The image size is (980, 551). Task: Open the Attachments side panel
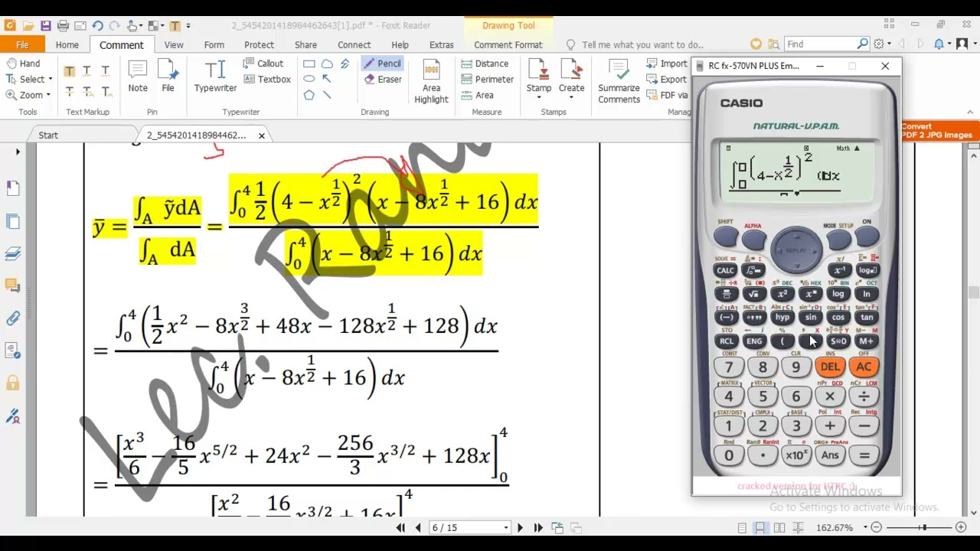click(x=13, y=318)
